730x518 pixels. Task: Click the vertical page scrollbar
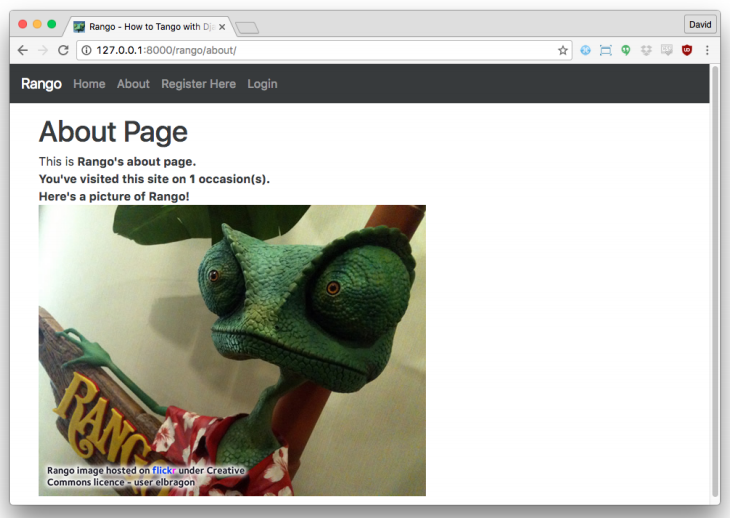pos(715,282)
